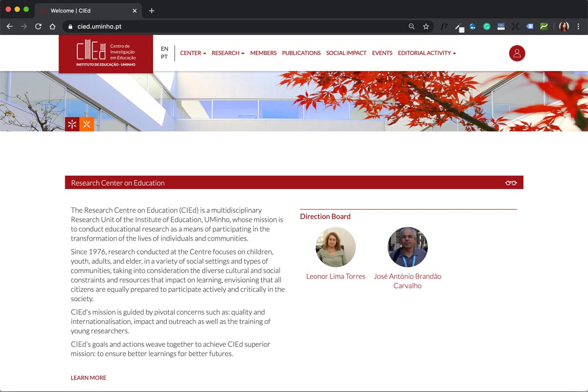Screen dimensions: 588x392
Task: Go to the MEMBERS page
Action: (x=263, y=53)
